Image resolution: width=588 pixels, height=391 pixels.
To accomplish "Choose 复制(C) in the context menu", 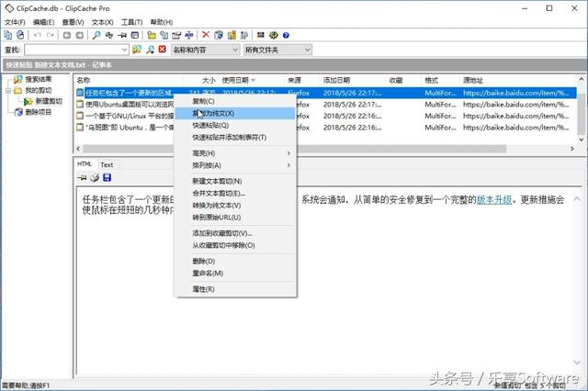I will (235, 101).
